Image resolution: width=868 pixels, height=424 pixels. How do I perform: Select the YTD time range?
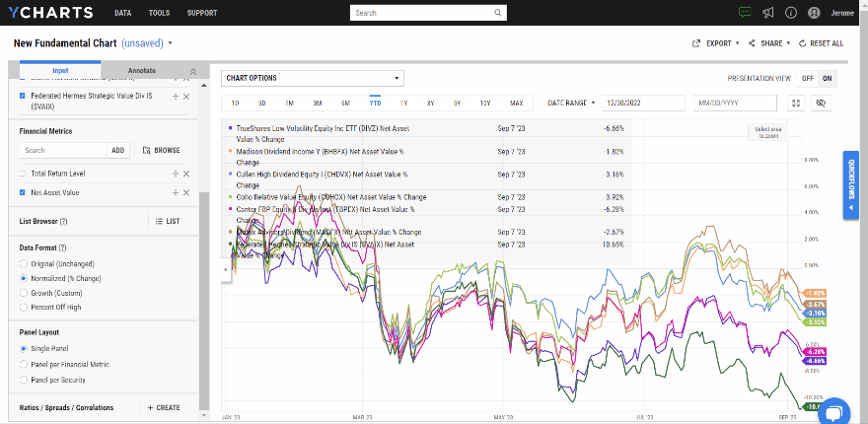click(x=375, y=103)
